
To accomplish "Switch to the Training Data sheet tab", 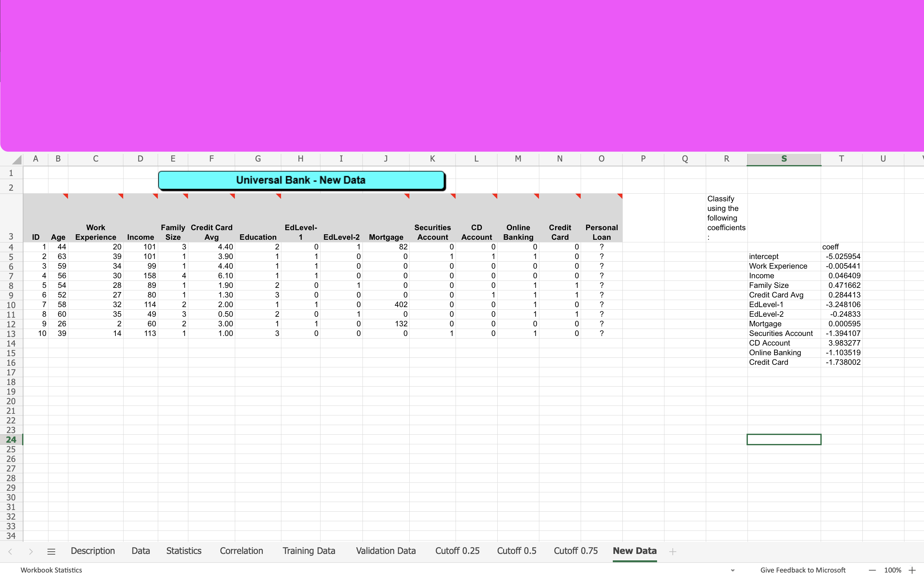I will click(x=309, y=551).
